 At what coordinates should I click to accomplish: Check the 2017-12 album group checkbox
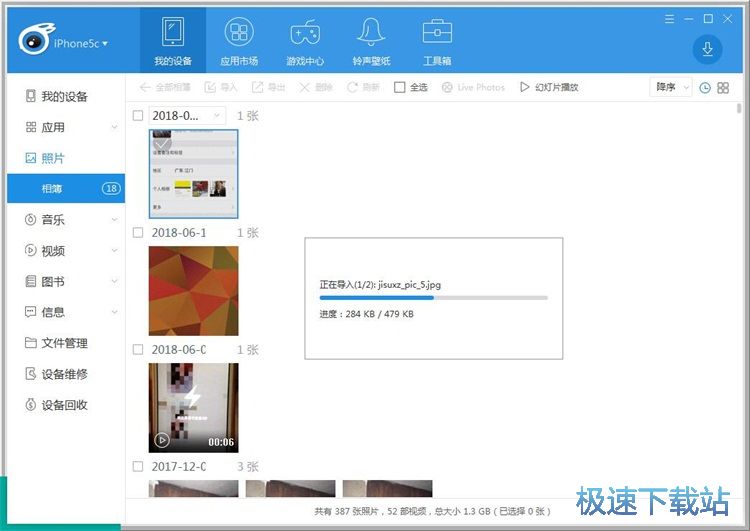[138, 467]
